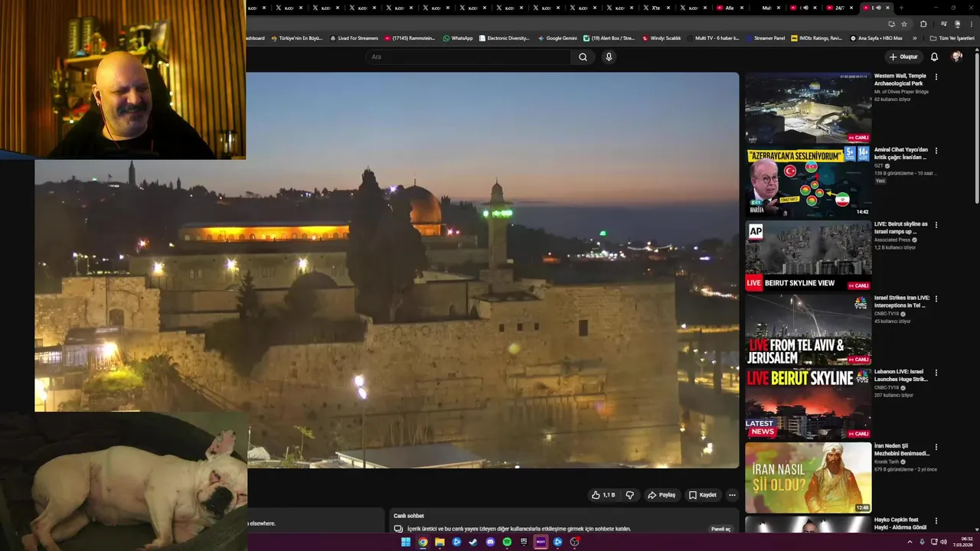Show hidden system tray icons chevron
This screenshot has height=551, width=980.
[910, 542]
